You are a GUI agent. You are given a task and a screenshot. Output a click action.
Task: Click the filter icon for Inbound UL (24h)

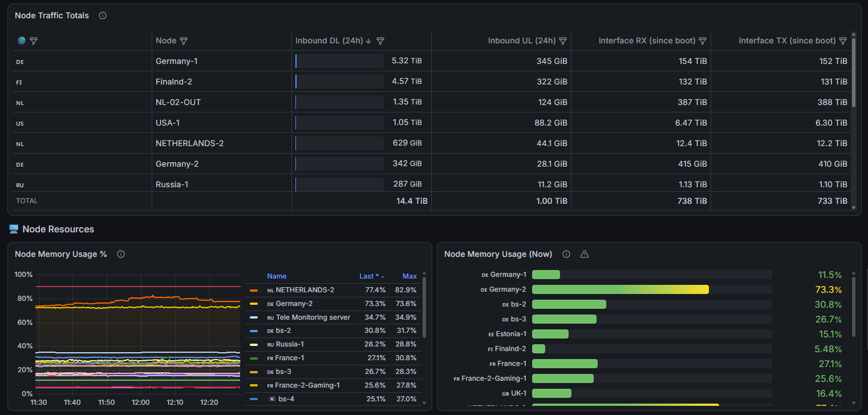click(x=563, y=41)
